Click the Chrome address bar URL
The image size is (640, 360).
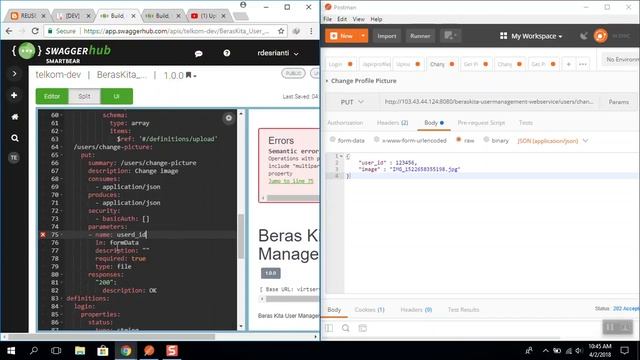tap(176, 31)
